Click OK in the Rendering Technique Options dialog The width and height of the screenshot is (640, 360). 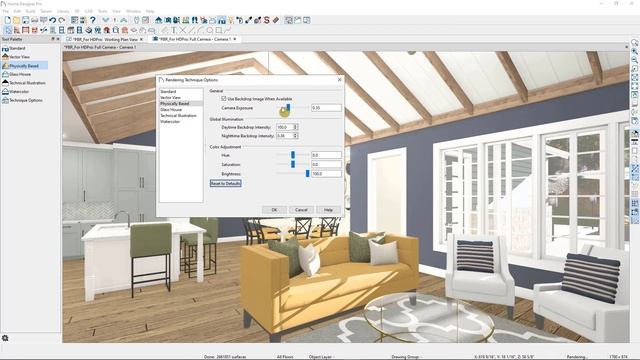[x=274, y=210]
